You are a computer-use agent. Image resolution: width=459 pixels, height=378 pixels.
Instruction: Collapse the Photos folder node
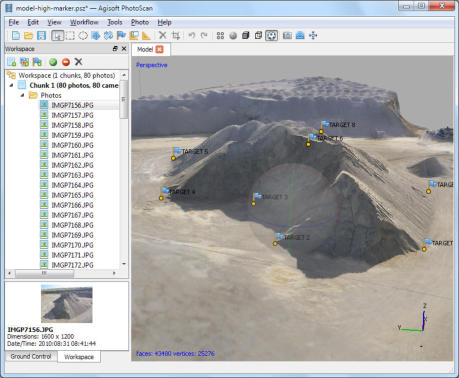click(x=22, y=95)
